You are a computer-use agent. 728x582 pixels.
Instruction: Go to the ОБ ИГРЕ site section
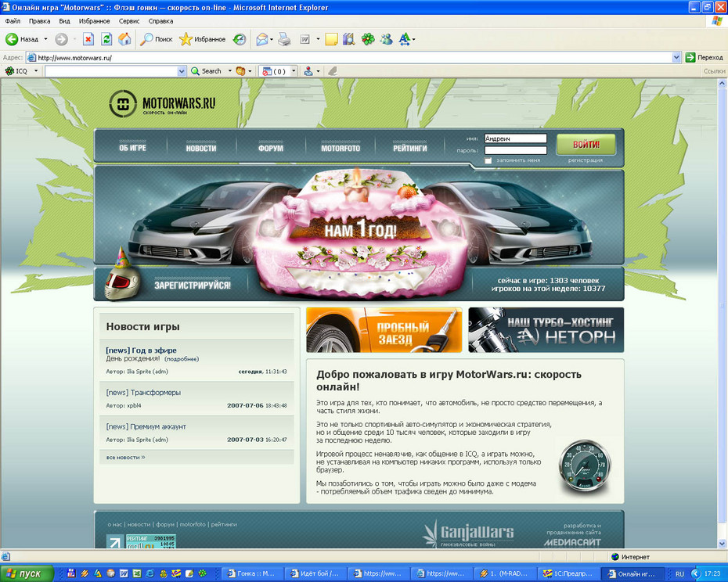pos(132,148)
